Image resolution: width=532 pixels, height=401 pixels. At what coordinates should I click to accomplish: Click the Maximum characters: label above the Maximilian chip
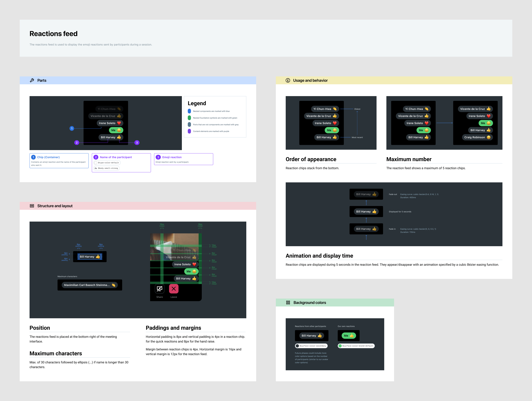coord(67,276)
